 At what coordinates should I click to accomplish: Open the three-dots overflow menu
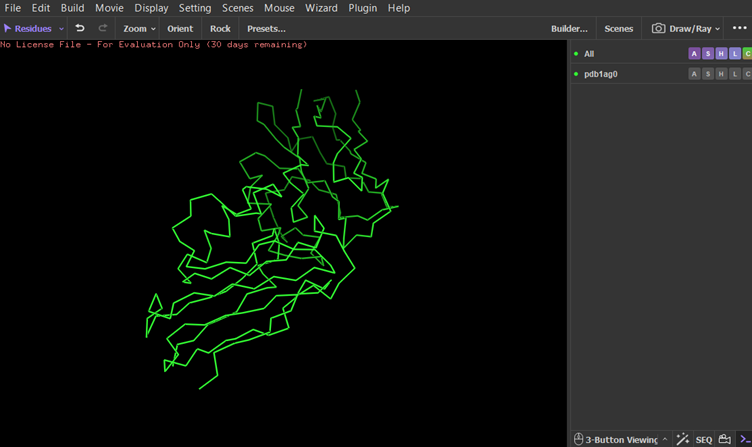pos(740,28)
